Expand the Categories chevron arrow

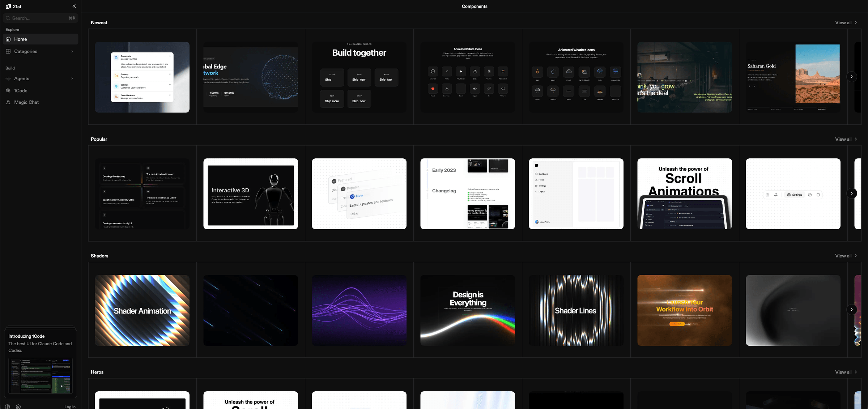[72, 51]
